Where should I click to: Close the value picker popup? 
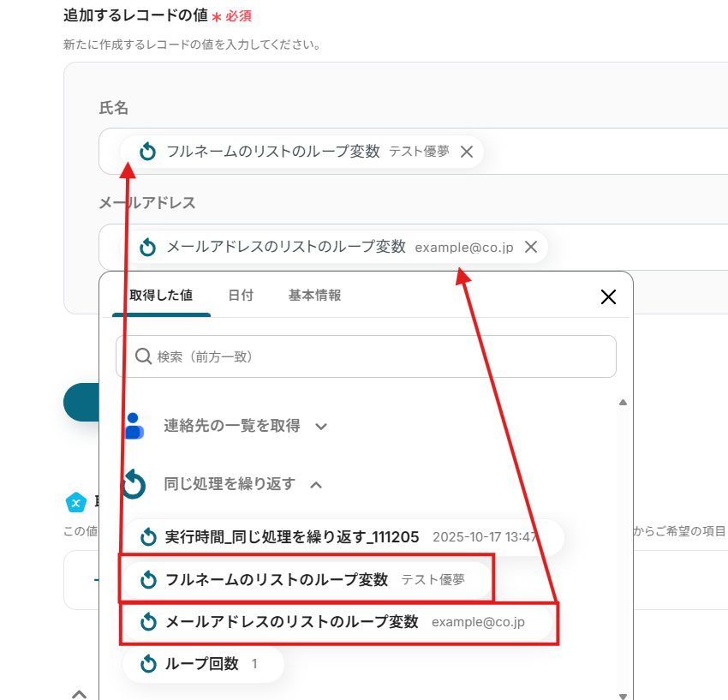point(608,296)
